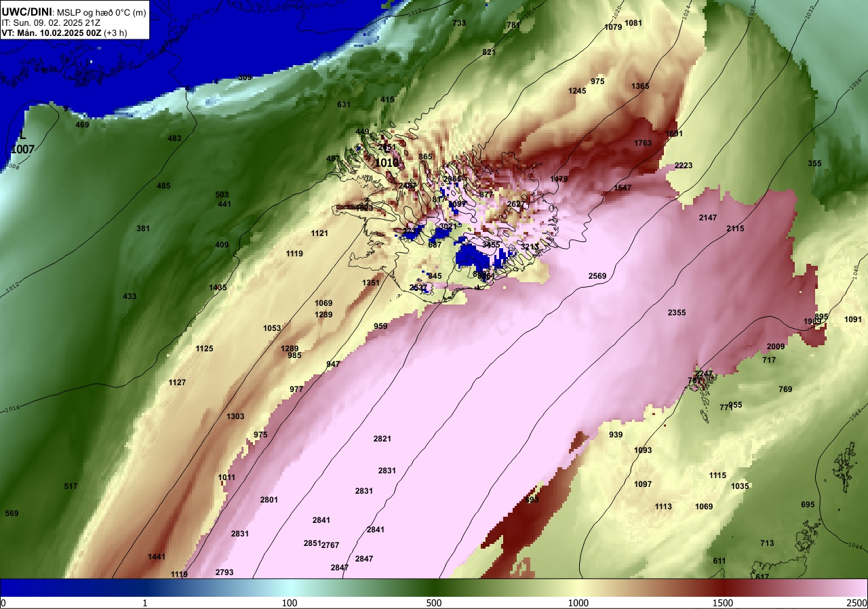Click the 1125 height value

pos(204,349)
